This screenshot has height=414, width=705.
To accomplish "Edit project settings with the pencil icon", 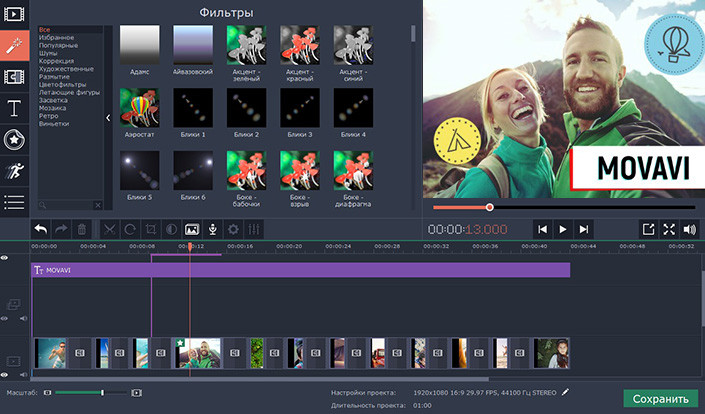I will pyautogui.click(x=566, y=392).
